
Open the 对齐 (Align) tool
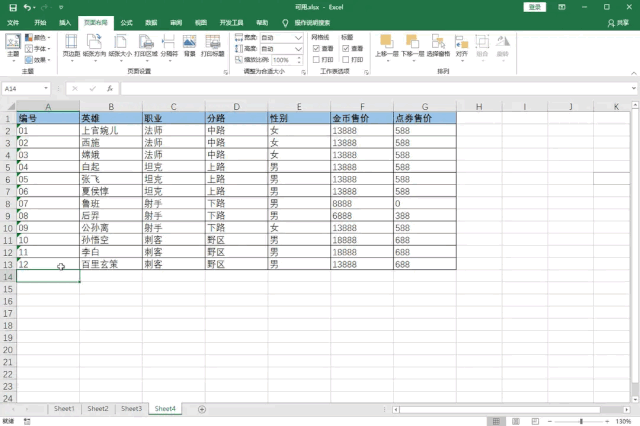click(x=462, y=46)
